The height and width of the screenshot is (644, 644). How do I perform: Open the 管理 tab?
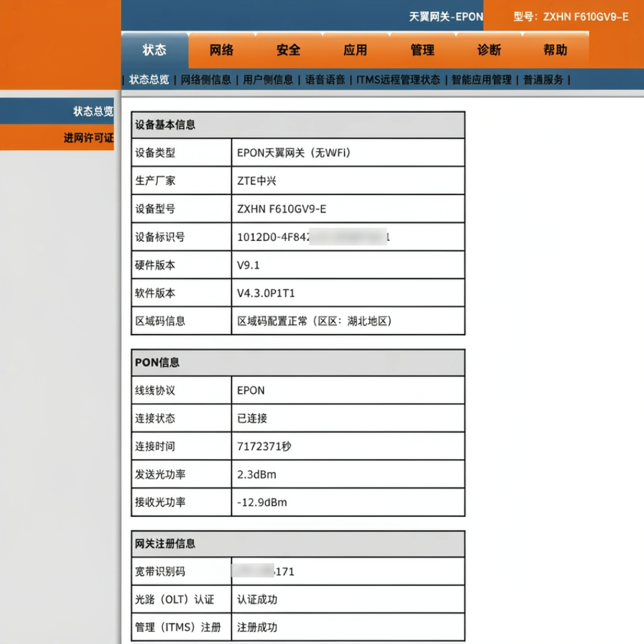point(422,50)
